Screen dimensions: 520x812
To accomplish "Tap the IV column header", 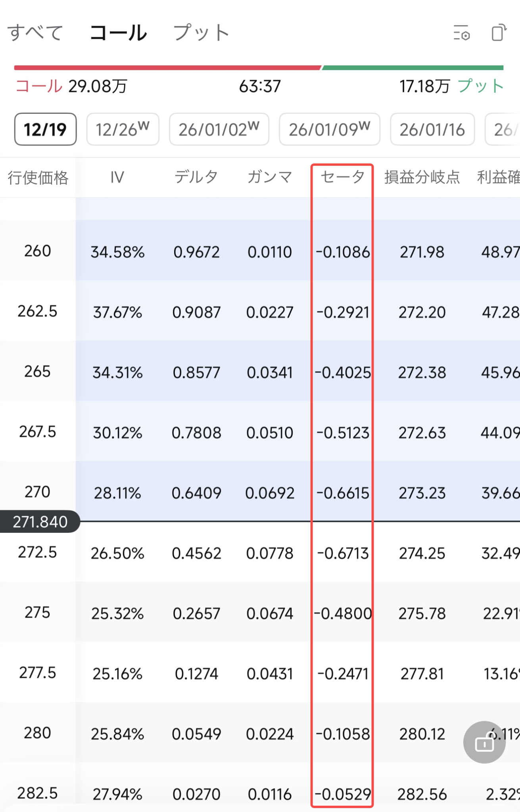I will click(x=117, y=177).
